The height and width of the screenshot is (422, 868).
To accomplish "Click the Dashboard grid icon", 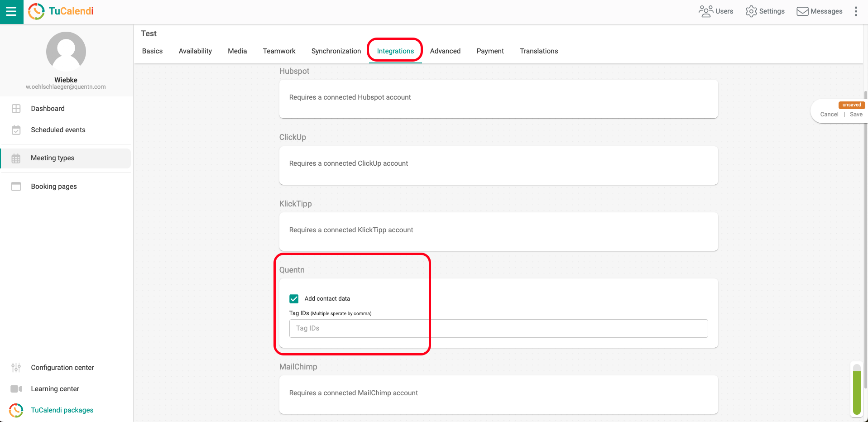I will coord(16,109).
